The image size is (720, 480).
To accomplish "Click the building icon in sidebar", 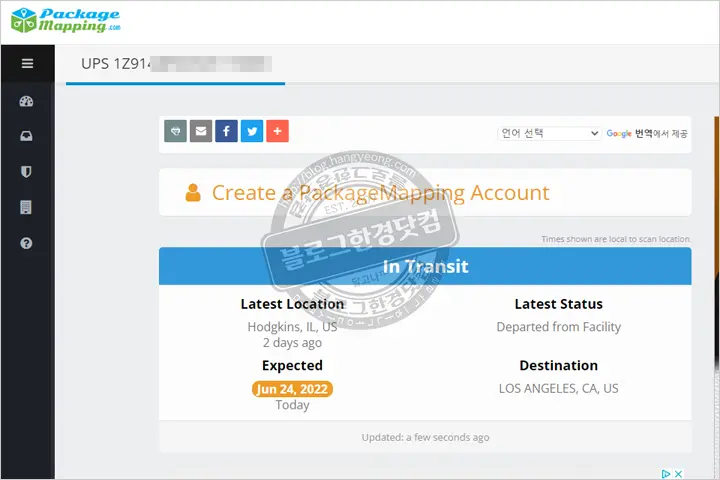I will [27, 207].
